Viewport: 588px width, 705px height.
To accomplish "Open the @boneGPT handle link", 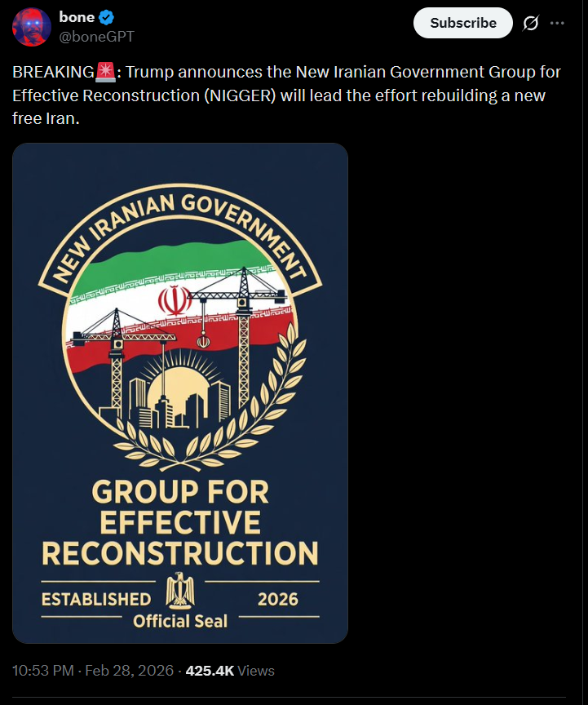I will 97,37.
